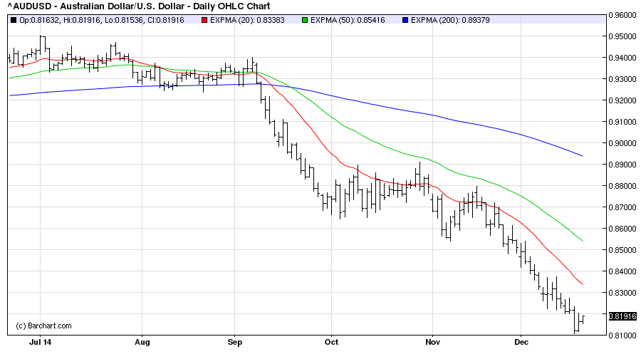The image size is (641, 364).
Task: Select the Sep label on the time axis
Action: pyautogui.click(x=235, y=340)
